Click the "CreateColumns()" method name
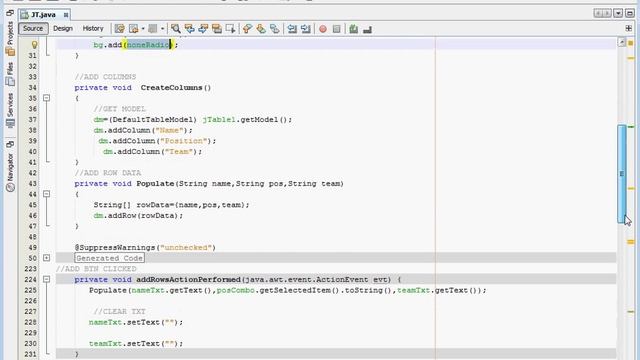This screenshot has height=360, width=640. tap(176, 88)
